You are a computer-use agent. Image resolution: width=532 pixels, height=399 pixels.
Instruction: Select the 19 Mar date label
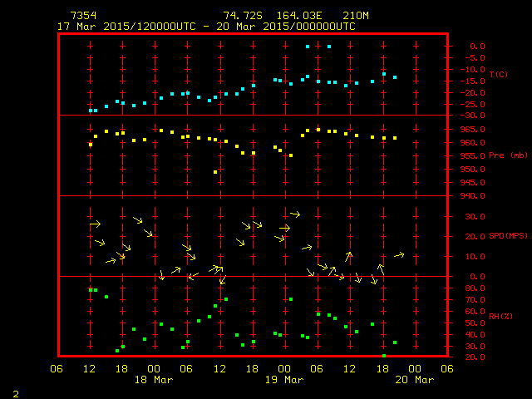tap(283, 380)
